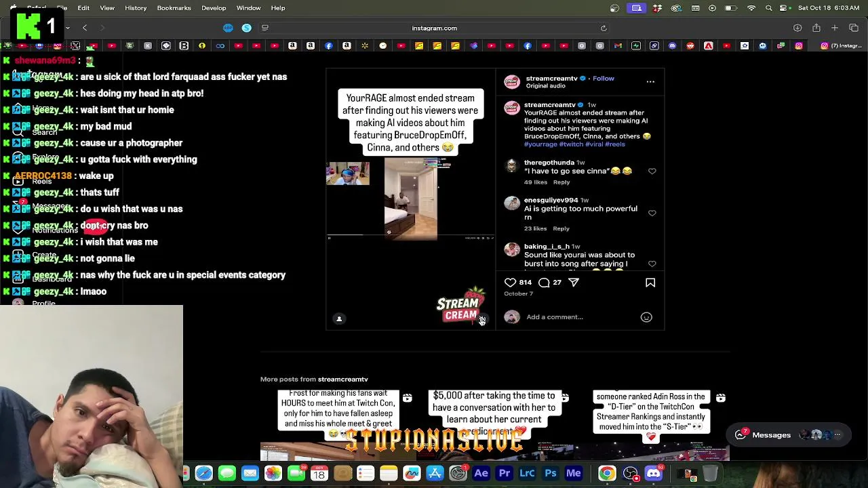
Task: Open the Bookmarks menu
Action: click(x=174, y=8)
